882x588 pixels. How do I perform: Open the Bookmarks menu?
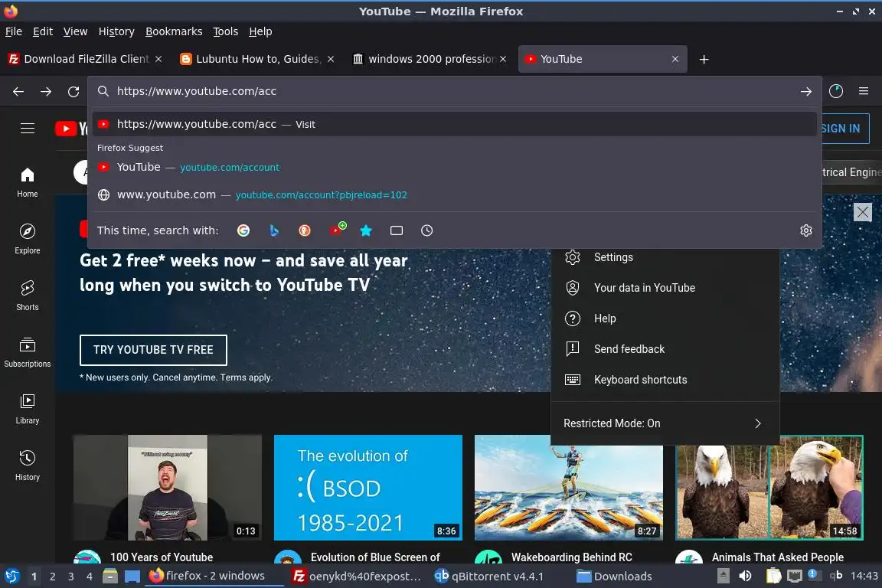(174, 31)
